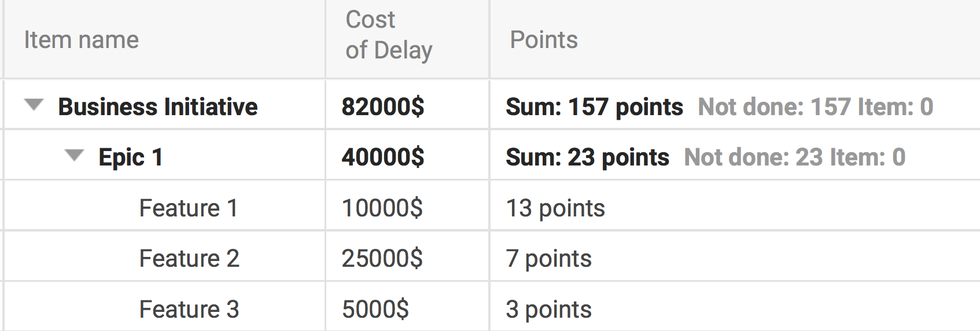Select the Feature 3 row name
Screen dimensions: 980x331
pos(189,310)
